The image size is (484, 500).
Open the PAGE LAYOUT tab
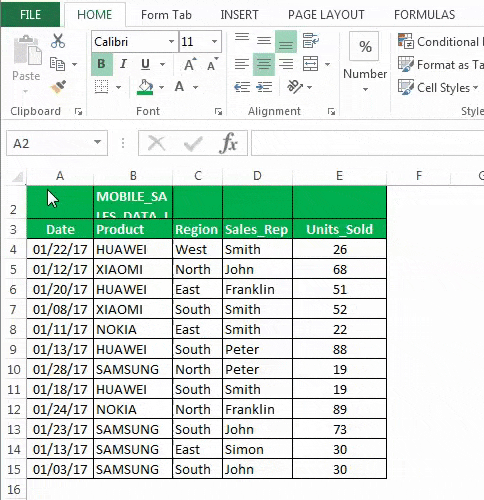326,15
